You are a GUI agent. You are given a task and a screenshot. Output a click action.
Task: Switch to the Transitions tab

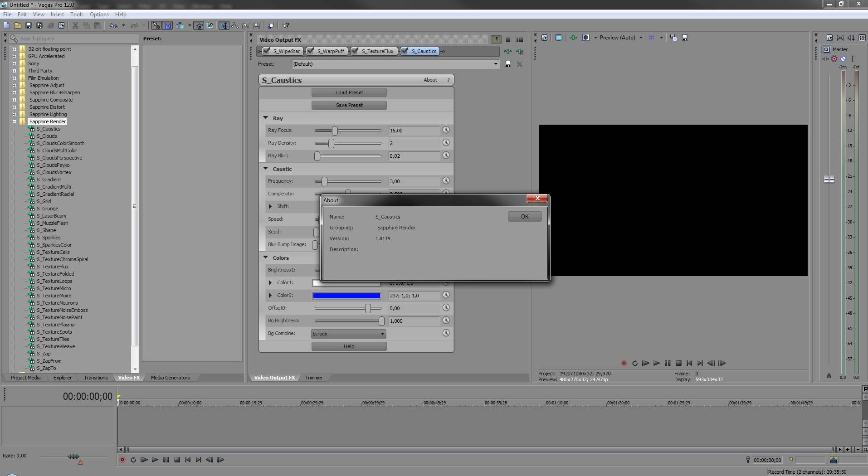pyautogui.click(x=96, y=378)
